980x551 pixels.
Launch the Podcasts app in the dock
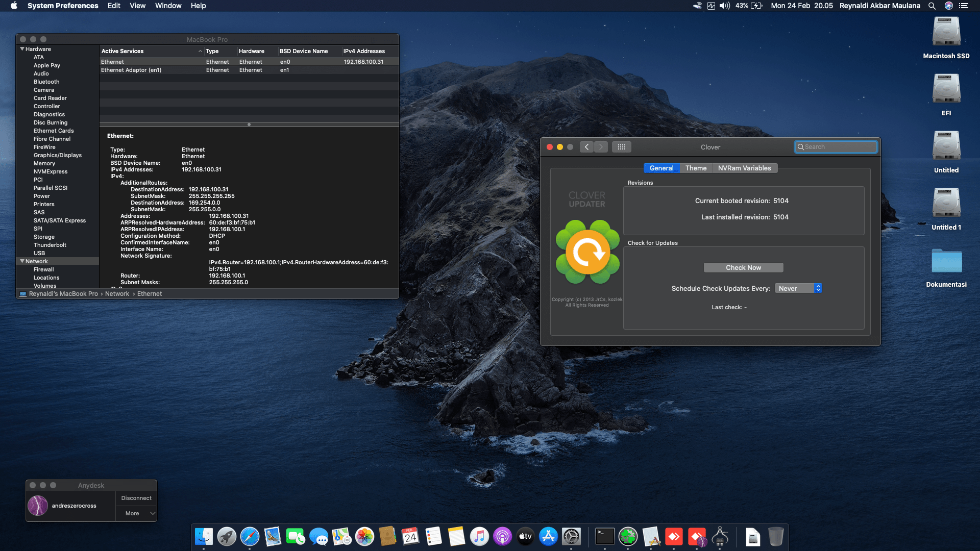(x=502, y=537)
